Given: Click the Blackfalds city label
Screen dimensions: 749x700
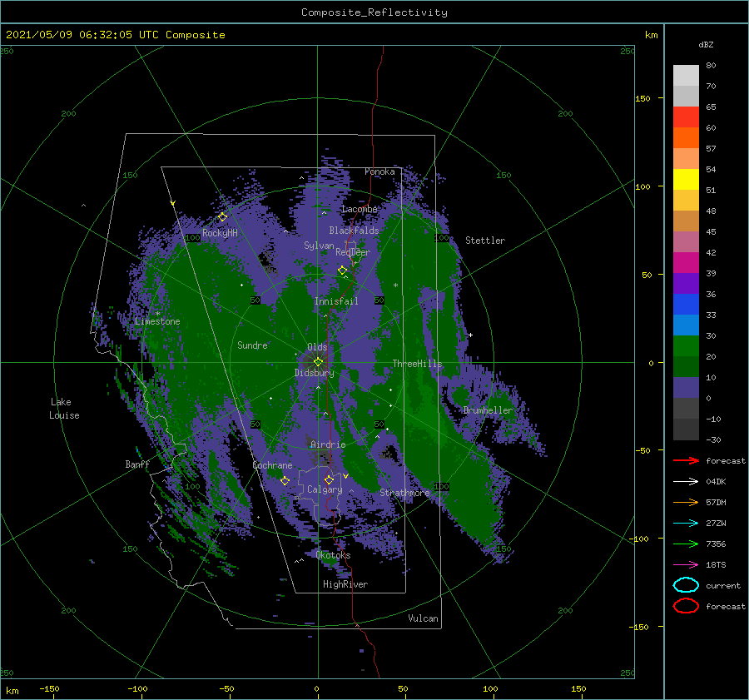Looking at the screenshot, I should pos(354,231).
